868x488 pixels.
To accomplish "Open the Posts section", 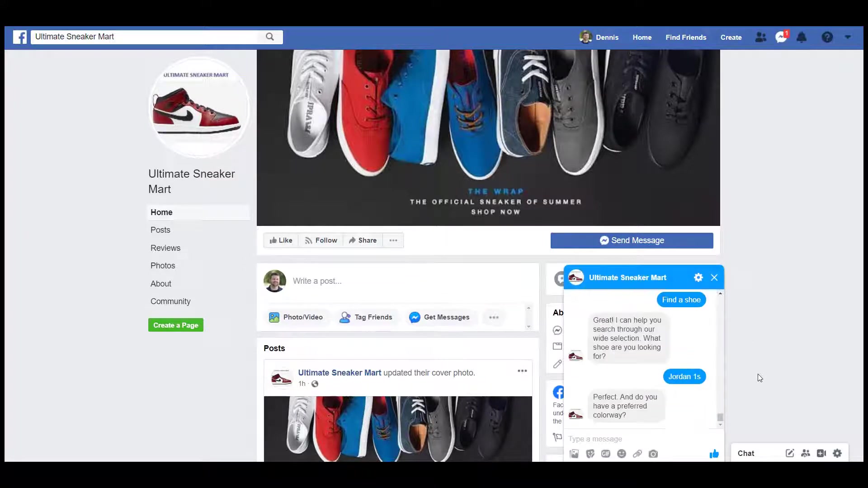I will pyautogui.click(x=160, y=230).
